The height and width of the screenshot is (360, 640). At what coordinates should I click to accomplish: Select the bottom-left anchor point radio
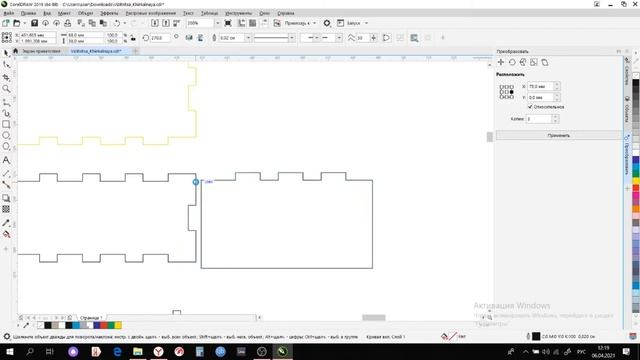pos(502,97)
